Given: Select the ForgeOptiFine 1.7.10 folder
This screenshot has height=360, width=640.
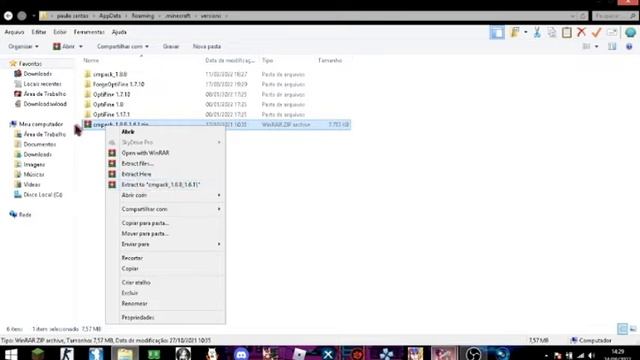Looking at the screenshot, I should pyautogui.click(x=118, y=84).
